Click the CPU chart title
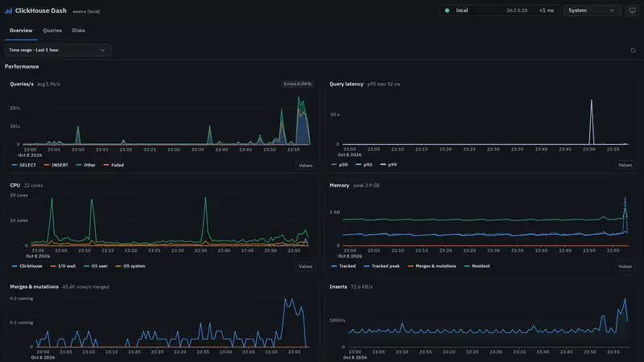644x362 pixels. pyautogui.click(x=14, y=185)
